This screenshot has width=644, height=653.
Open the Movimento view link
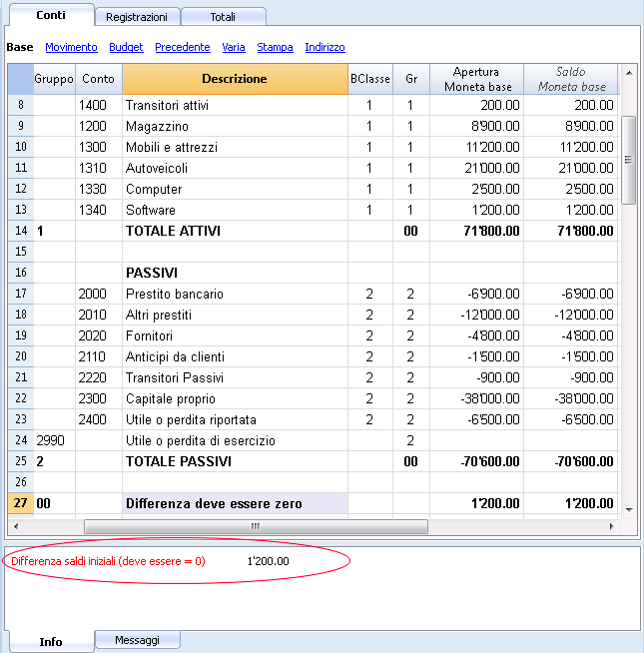pyautogui.click(x=71, y=47)
